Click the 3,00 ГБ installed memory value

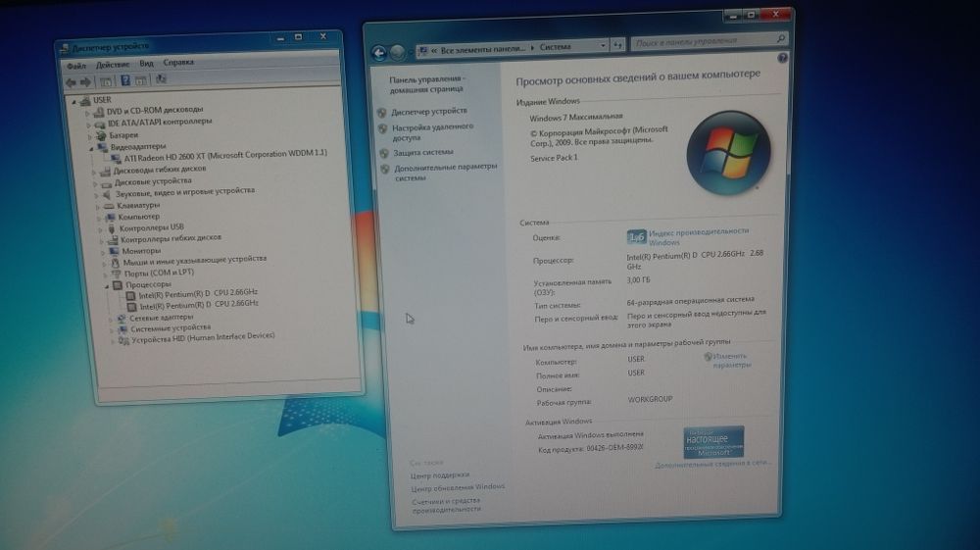(639, 280)
